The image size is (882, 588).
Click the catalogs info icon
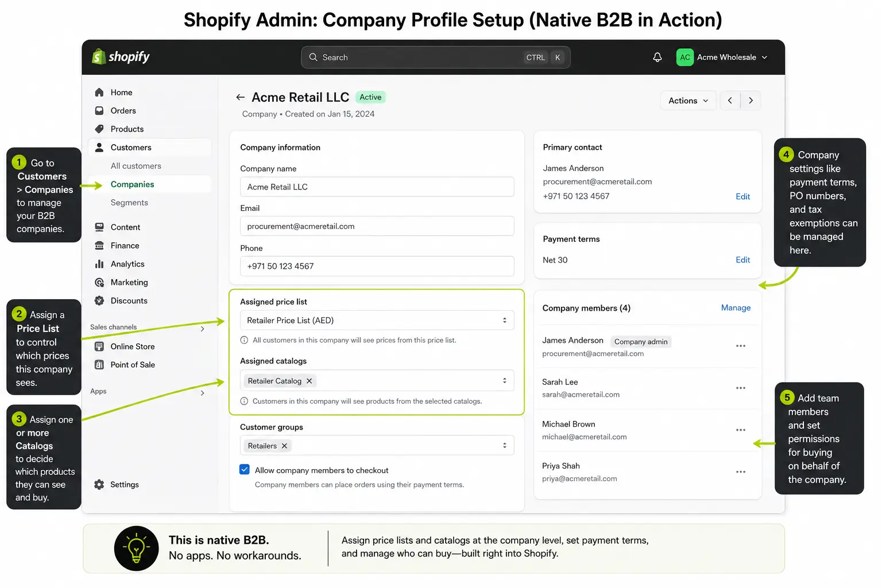click(x=244, y=401)
